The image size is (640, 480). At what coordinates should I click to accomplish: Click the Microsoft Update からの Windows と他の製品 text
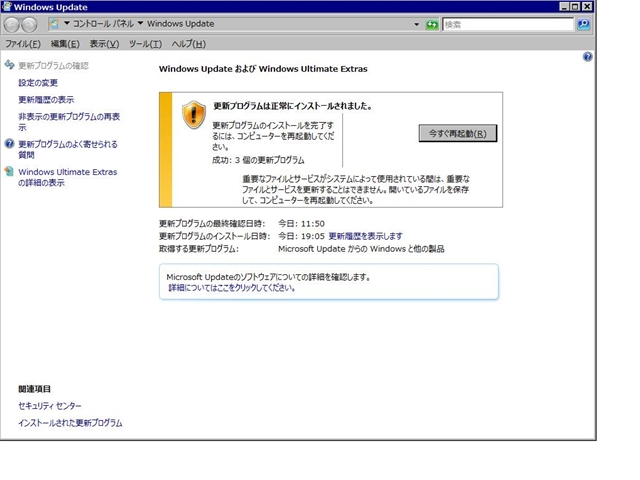(x=361, y=249)
